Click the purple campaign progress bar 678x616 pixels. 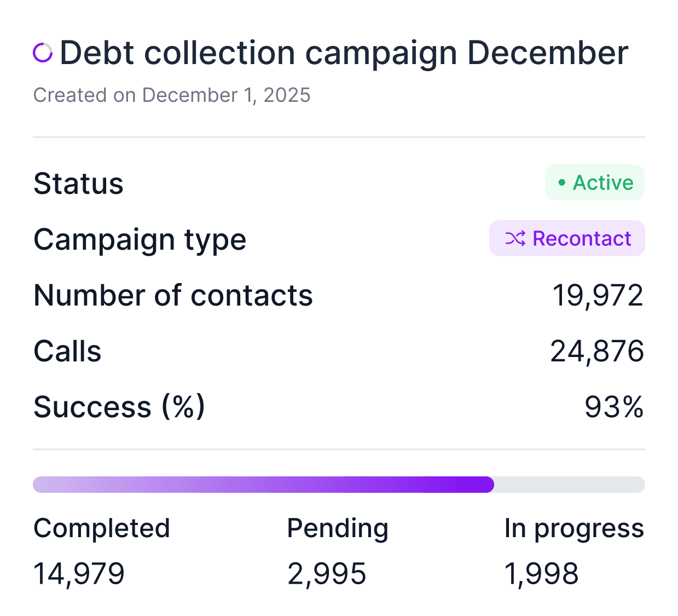263,485
